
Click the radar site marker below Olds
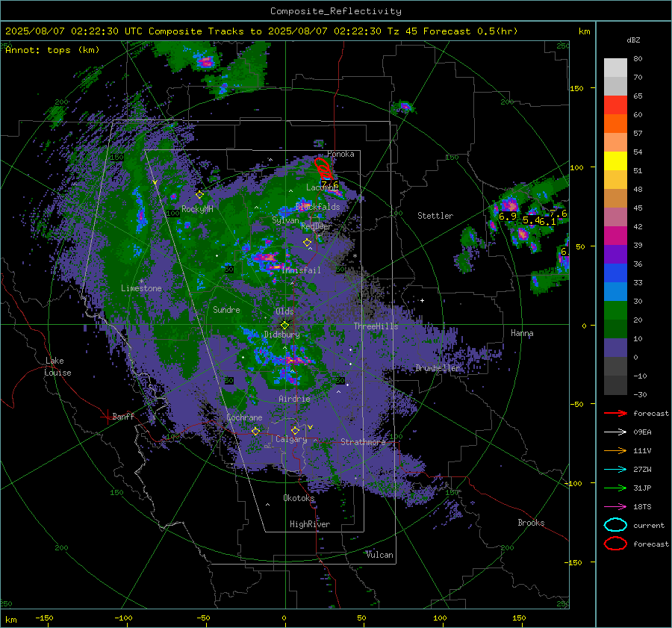284,325
